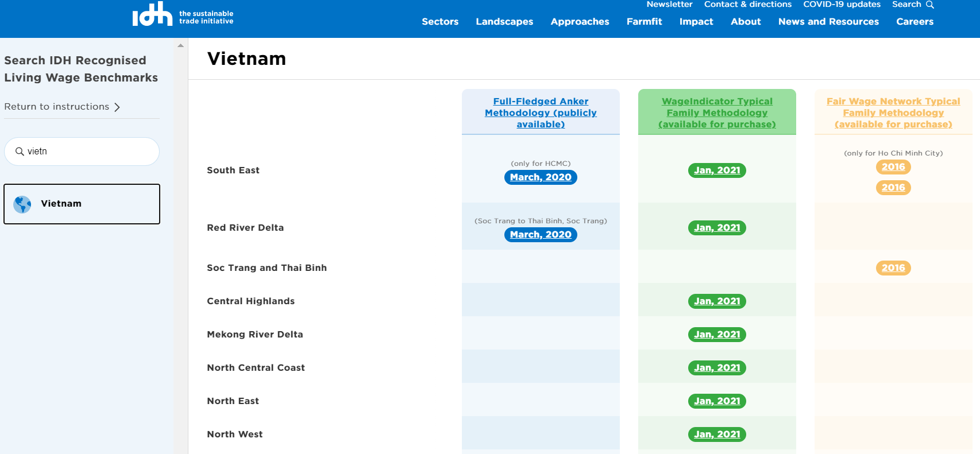Screen dimensions: 980x454
Task: Click Soc Trang and Thai Binh label
Action: (x=267, y=268)
